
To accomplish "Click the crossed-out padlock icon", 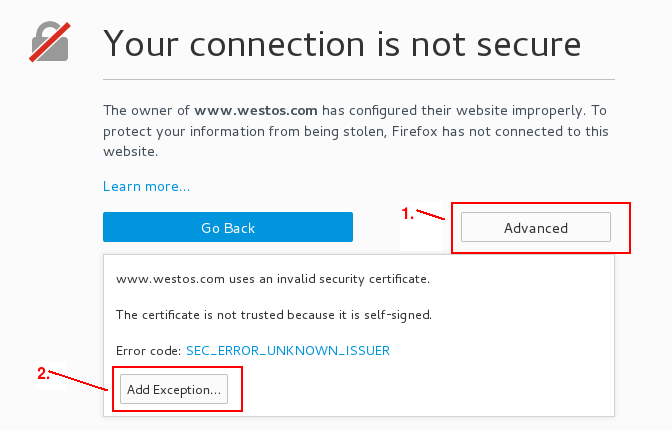I will (50, 42).
